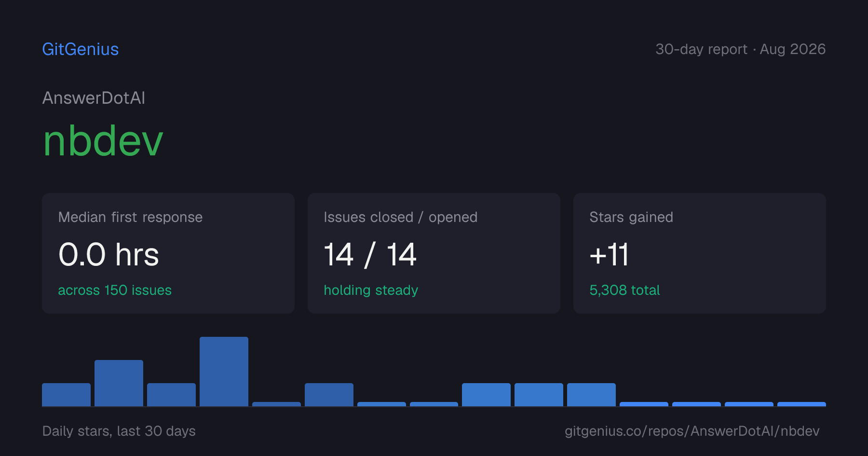Click the GitGenius brand link
The height and width of the screenshot is (456, 868).
[81, 49]
